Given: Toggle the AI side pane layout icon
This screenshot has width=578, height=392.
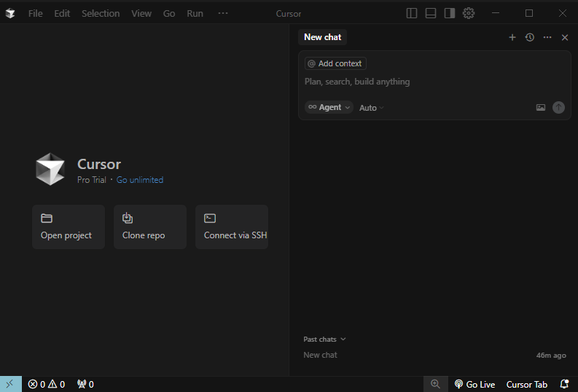Looking at the screenshot, I should 449,13.
